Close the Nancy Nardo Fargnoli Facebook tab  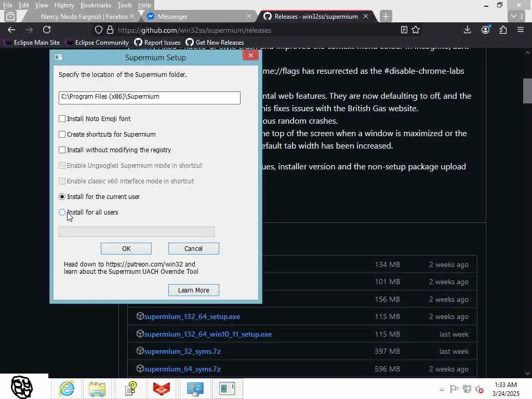click(x=132, y=16)
